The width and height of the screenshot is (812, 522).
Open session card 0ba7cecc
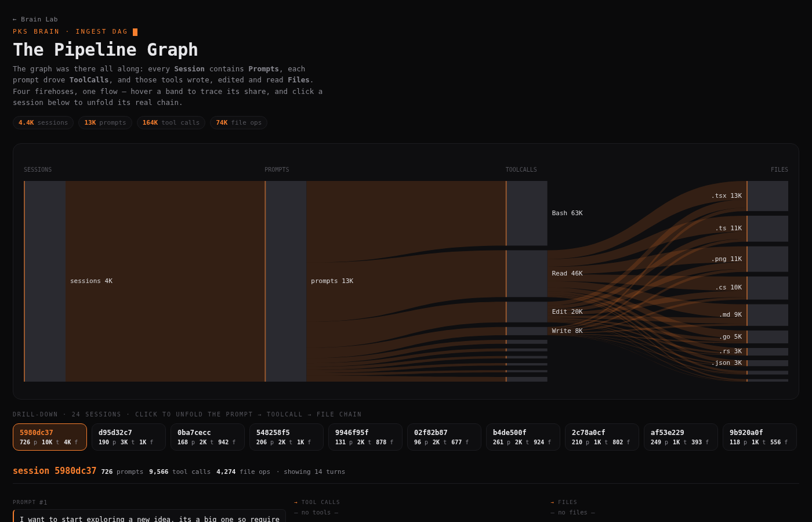click(208, 437)
